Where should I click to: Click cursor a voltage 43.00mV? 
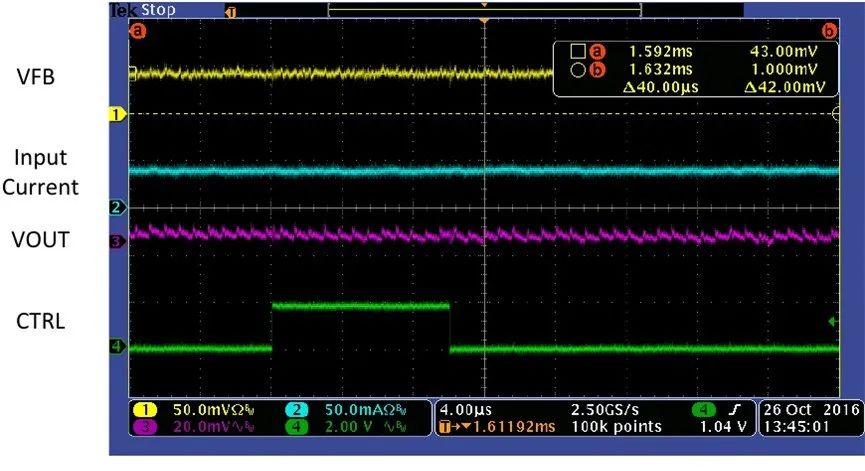coord(783,52)
